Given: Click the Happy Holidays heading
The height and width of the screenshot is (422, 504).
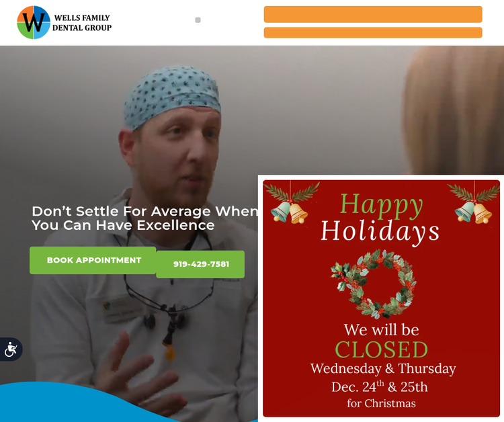Looking at the screenshot, I should click(380, 218).
